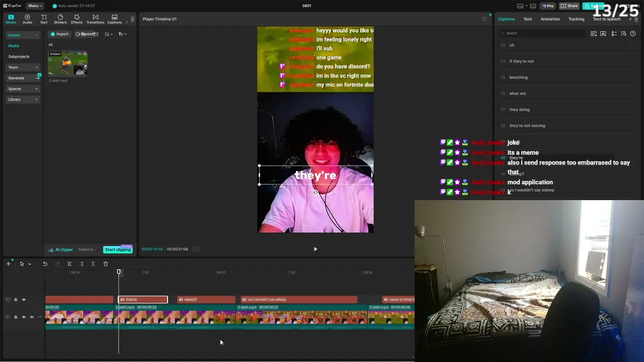Viewport: 644px width, 362px height.
Task: Click the Share button
Action: pos(570,6)
